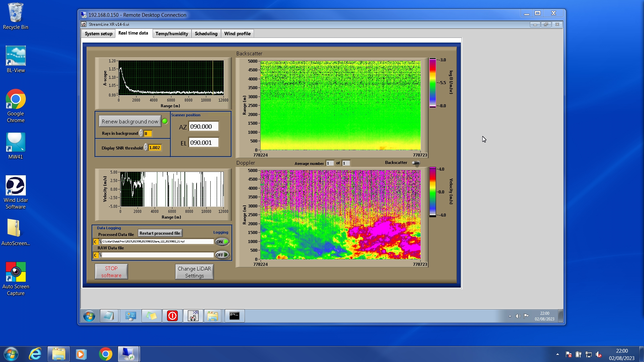Screen dimensions: 644x362
Task: Click the Remote Desktop icon in local taskbar
Action: point(128,354)
